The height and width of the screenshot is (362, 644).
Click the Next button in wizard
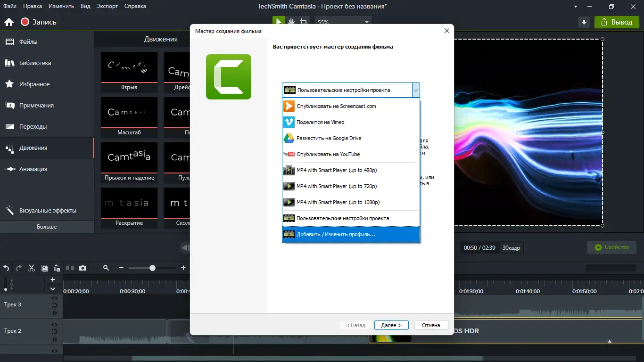391,325
